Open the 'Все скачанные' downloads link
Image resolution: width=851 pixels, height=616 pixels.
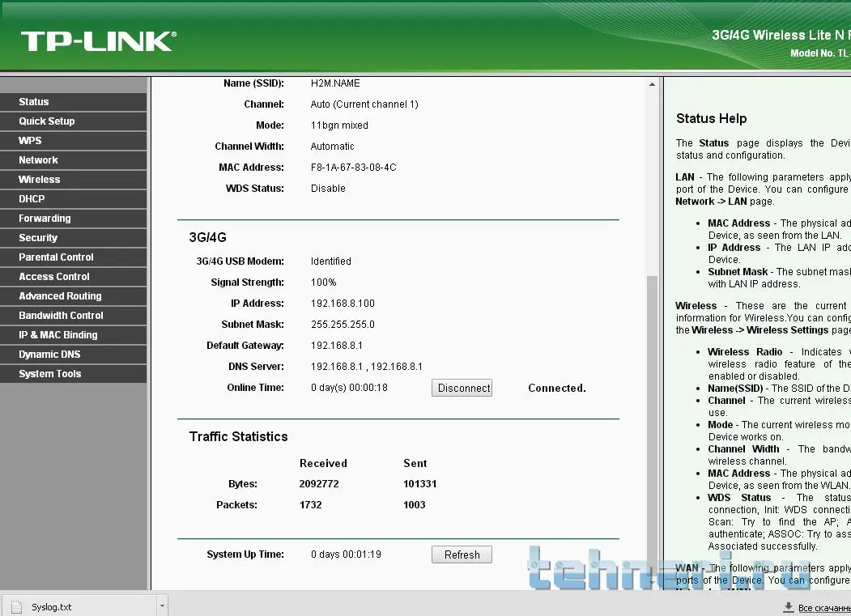(824, 608)
